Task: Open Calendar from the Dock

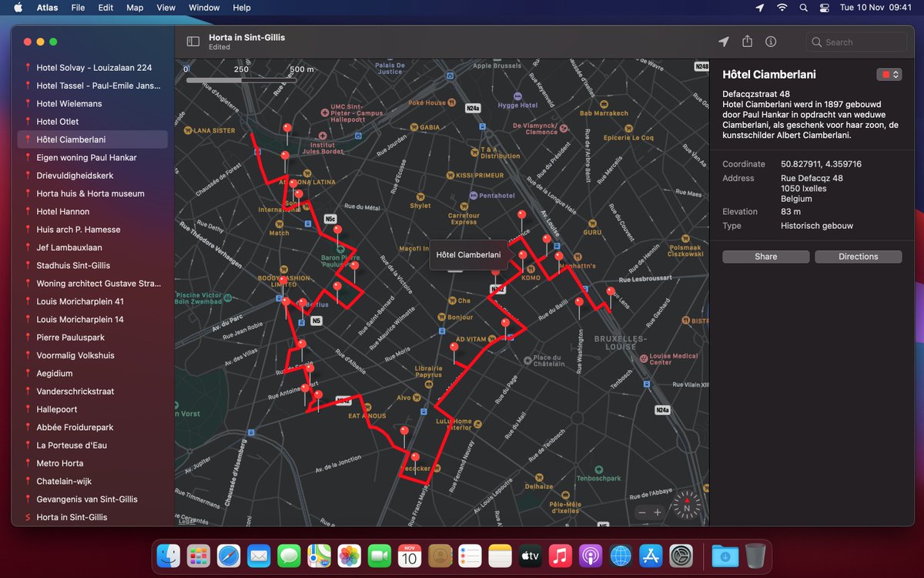Action: (409, 555)
